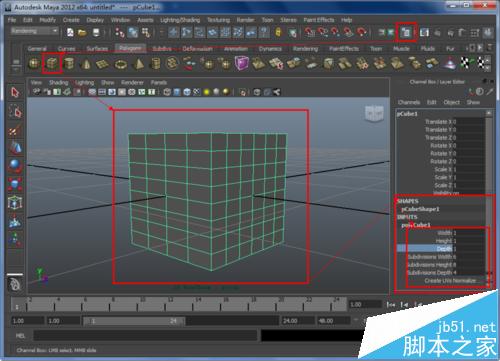Click the Width value field
The height and width of the screenshot is (361, 500).
(x=470, y=233)
